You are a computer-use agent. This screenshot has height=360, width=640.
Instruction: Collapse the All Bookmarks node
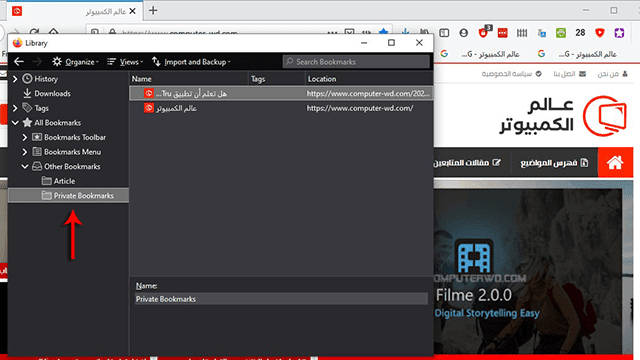tap(15, 123)
